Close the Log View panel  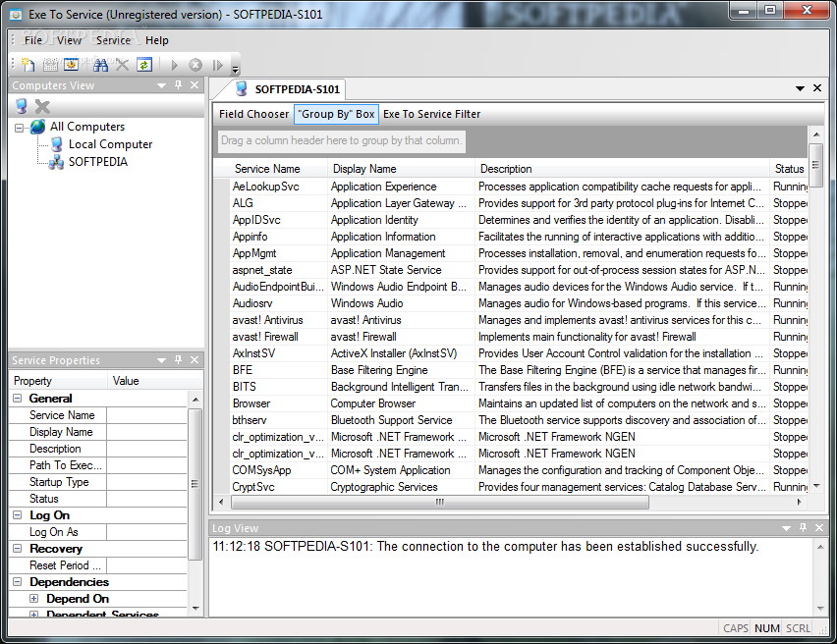point(819,528)
